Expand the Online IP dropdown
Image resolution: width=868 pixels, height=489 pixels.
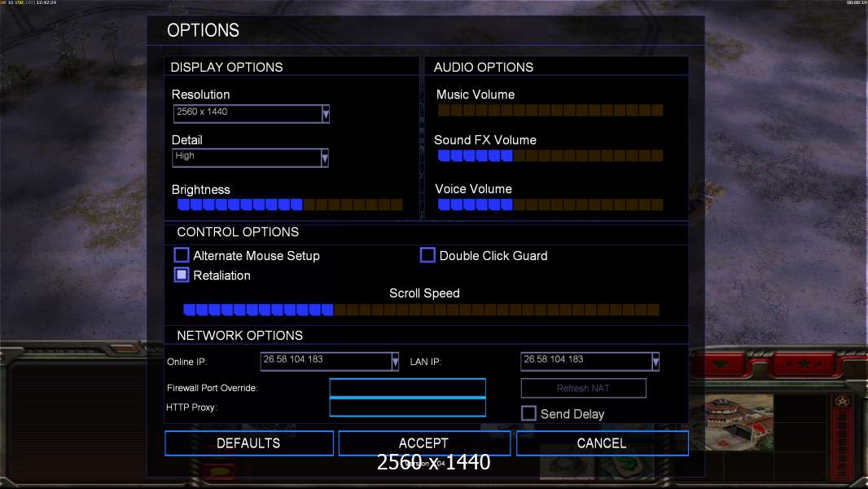pos(330,361)
